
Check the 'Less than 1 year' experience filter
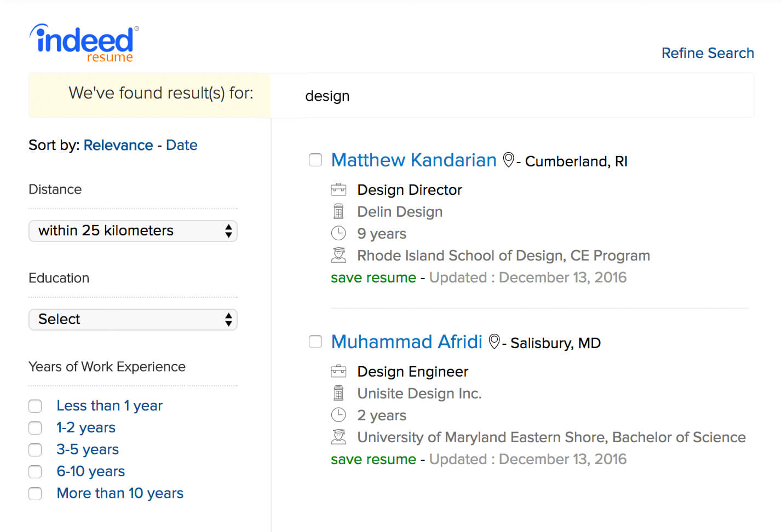coord(35,406)
